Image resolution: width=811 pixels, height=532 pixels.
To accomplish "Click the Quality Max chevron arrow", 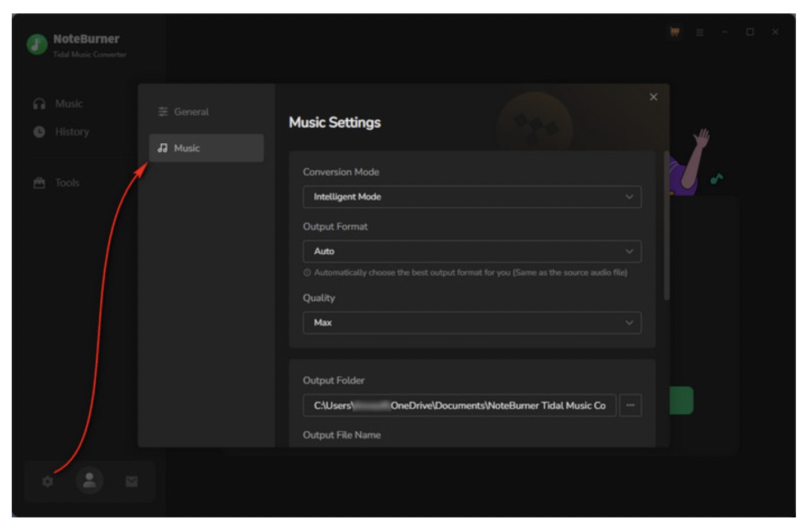I will [629, 323].
